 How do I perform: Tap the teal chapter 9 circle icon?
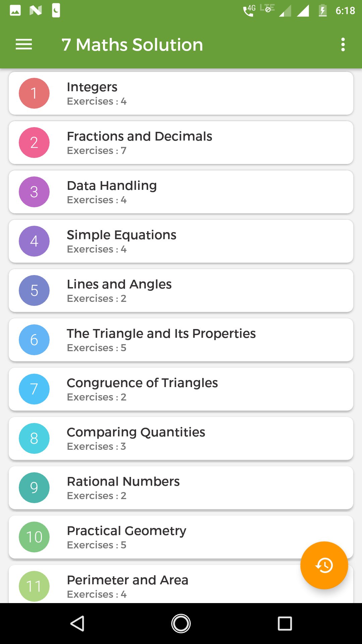pyautogui.click(x=34, y=488)
